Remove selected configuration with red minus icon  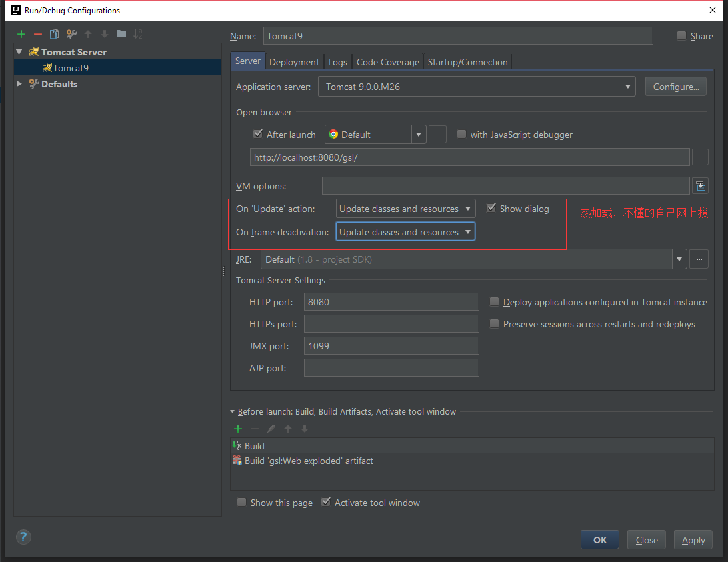pos(38,34)
